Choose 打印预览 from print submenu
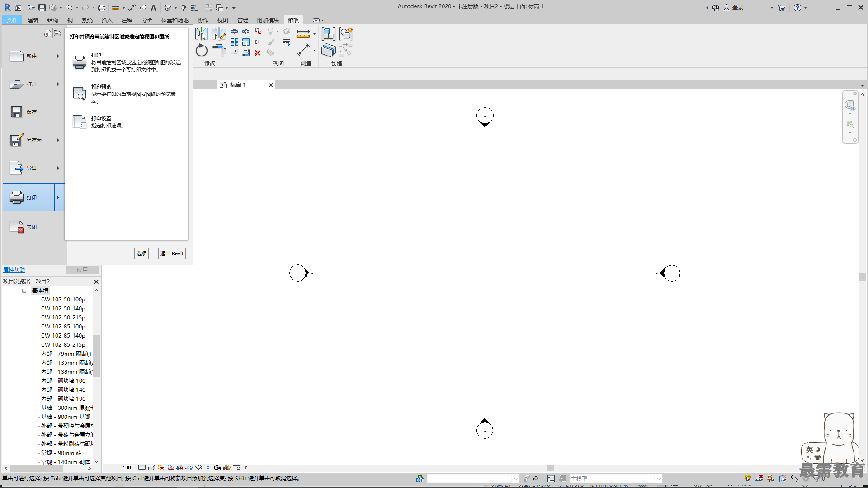This screenshot has height=488, width=868. [127, 94]
